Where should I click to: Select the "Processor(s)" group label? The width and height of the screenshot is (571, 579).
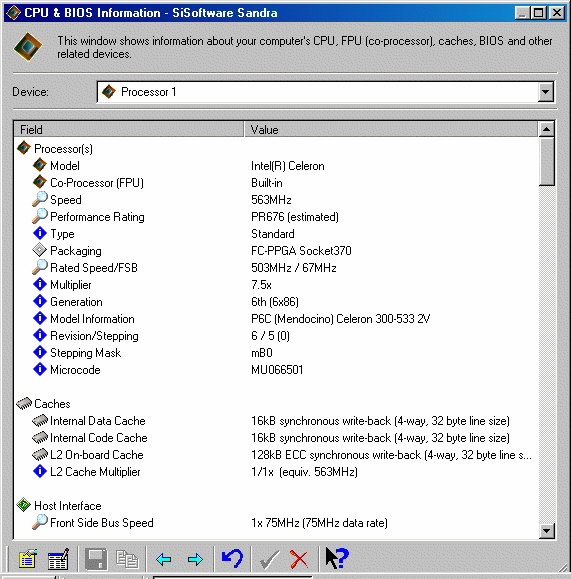click(63, 149)
